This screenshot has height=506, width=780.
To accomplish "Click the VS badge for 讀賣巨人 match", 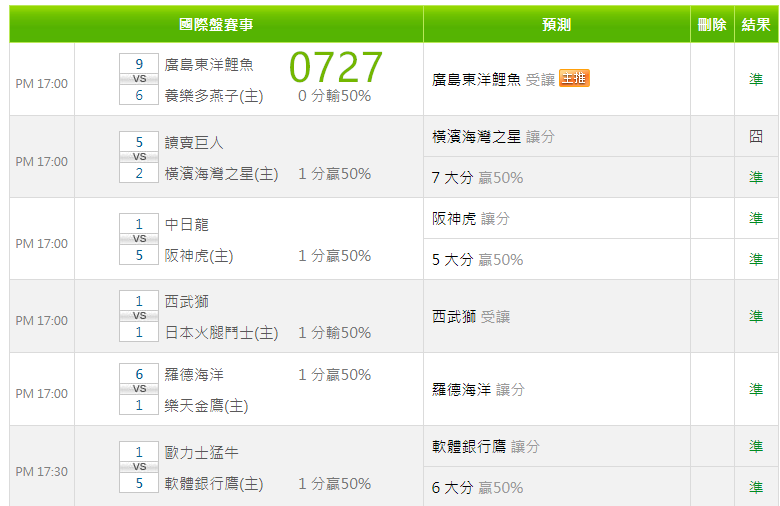I will coord(139,157).
